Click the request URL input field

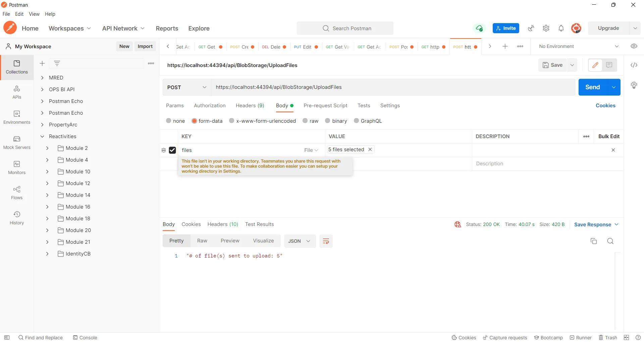(393, 87)
